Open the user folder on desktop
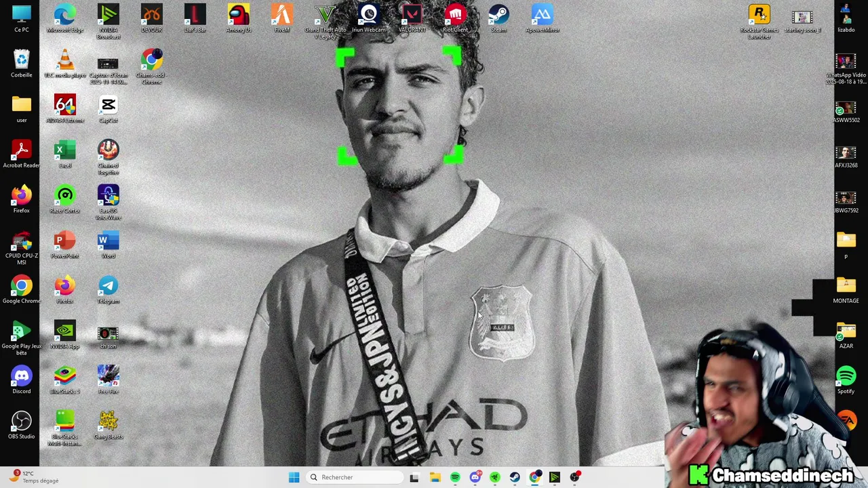868x488 pixels. 22,108
